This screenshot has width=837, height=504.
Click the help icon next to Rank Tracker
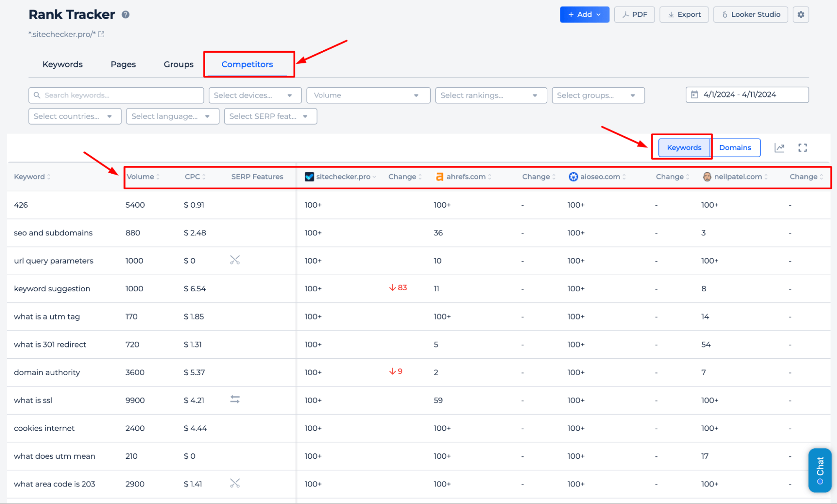[x=126, y=15]
